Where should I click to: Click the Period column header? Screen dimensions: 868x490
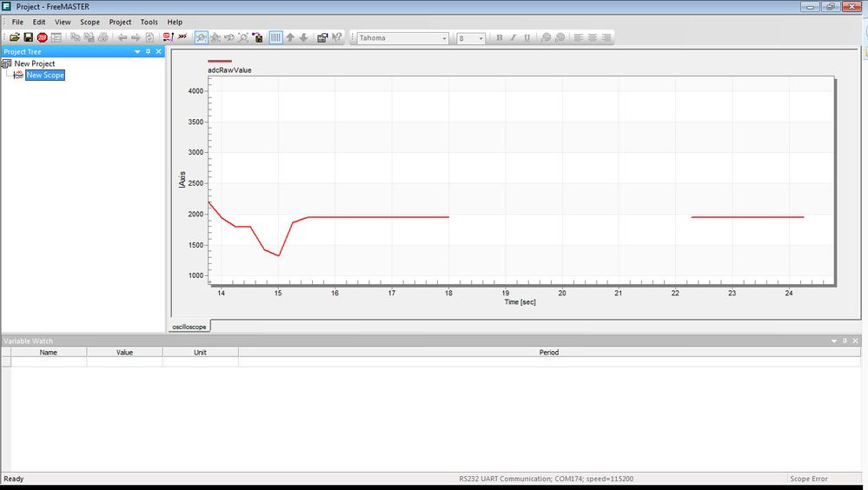coord(549,352)
